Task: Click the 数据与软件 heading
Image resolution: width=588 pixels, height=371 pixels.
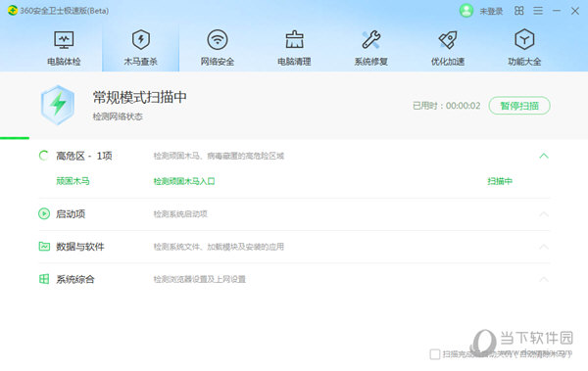Action: click(x=80, y=247)
